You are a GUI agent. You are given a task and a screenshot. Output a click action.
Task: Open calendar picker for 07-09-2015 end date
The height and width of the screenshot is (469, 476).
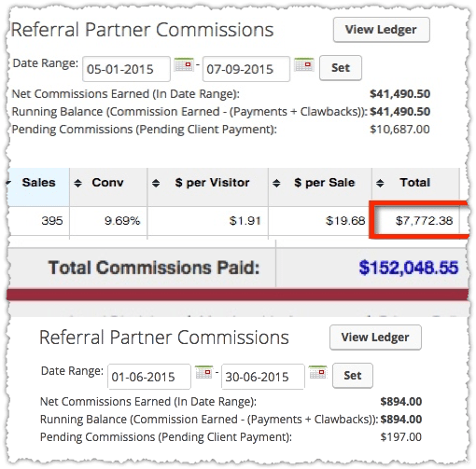pos(304,64)
